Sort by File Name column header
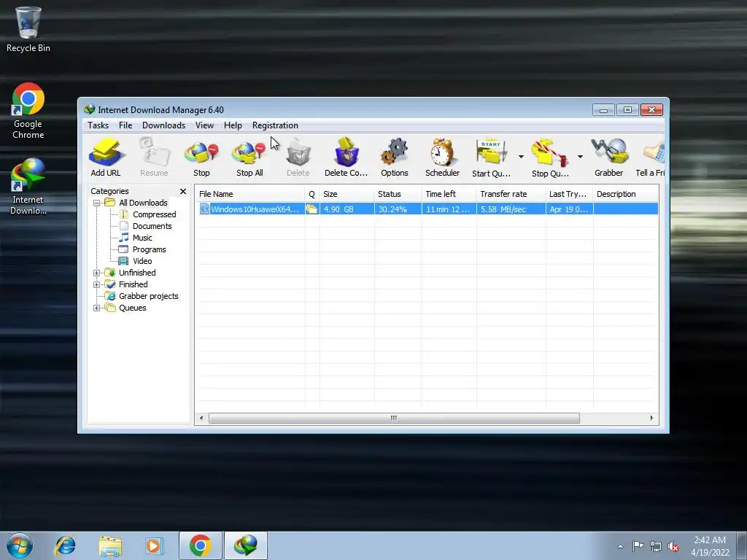The height and width of the screenshot is (560, 747). coord(249,194)
